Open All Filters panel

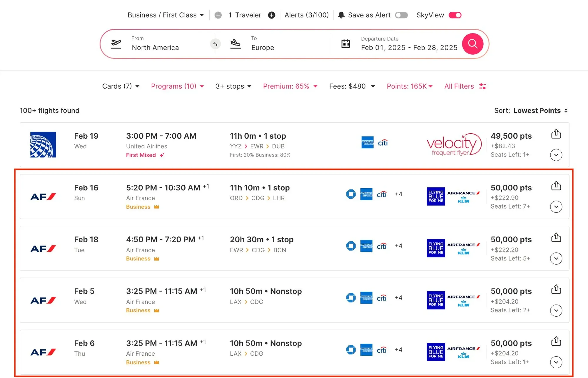coord(465,86)
